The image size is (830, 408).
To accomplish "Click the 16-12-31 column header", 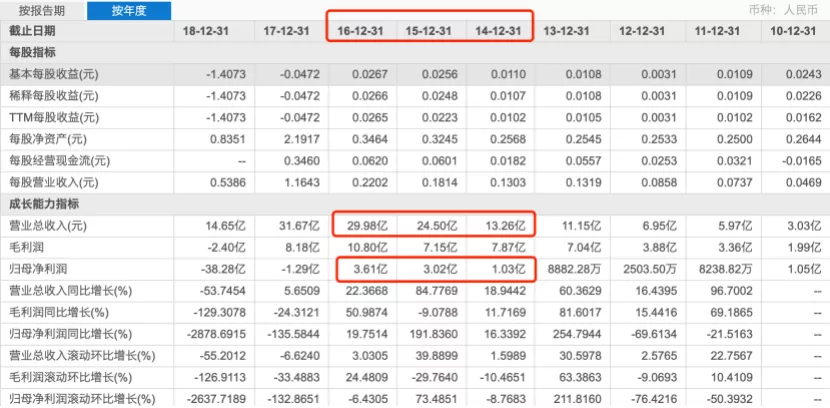I will click(360, 31).
